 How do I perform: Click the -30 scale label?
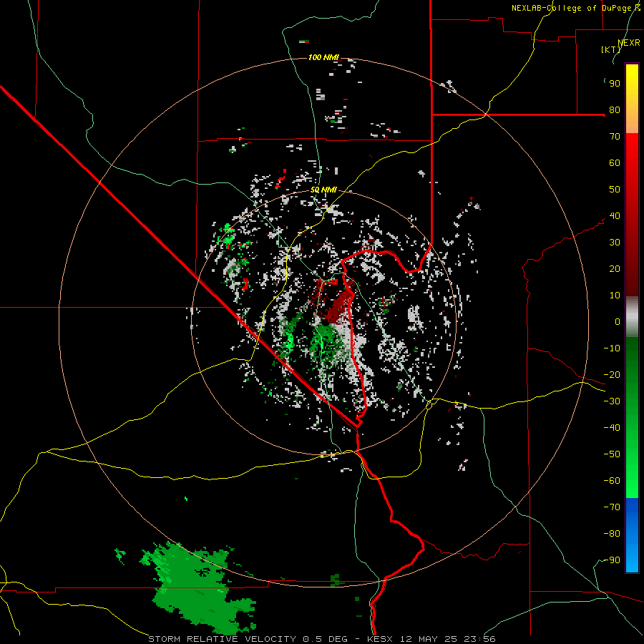612,401
